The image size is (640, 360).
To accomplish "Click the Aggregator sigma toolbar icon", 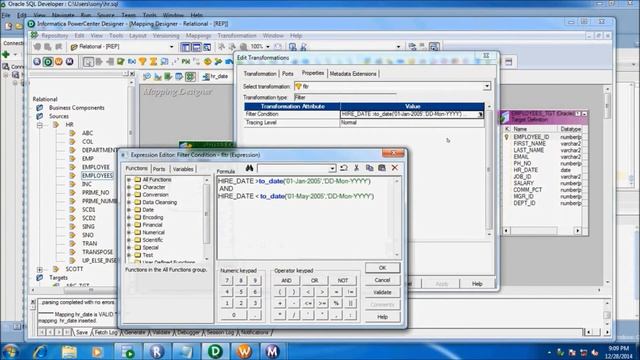I will pos(153,62).
